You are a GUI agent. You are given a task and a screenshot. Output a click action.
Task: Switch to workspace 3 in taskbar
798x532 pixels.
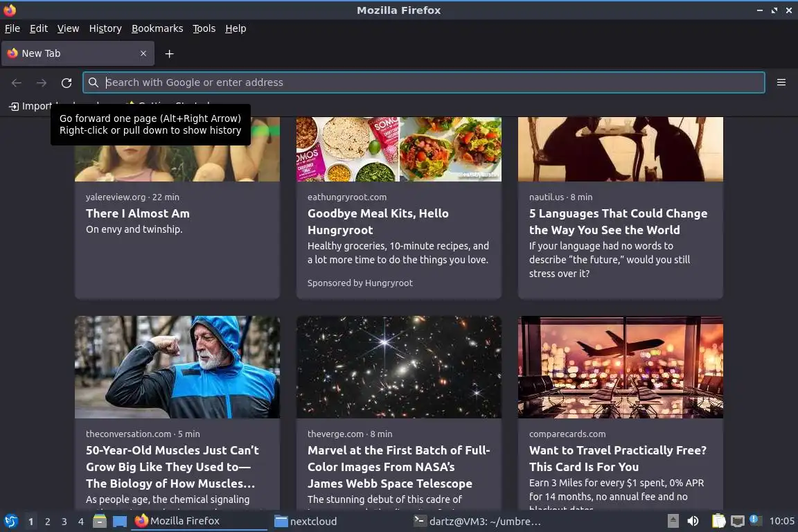click(64, 522)
